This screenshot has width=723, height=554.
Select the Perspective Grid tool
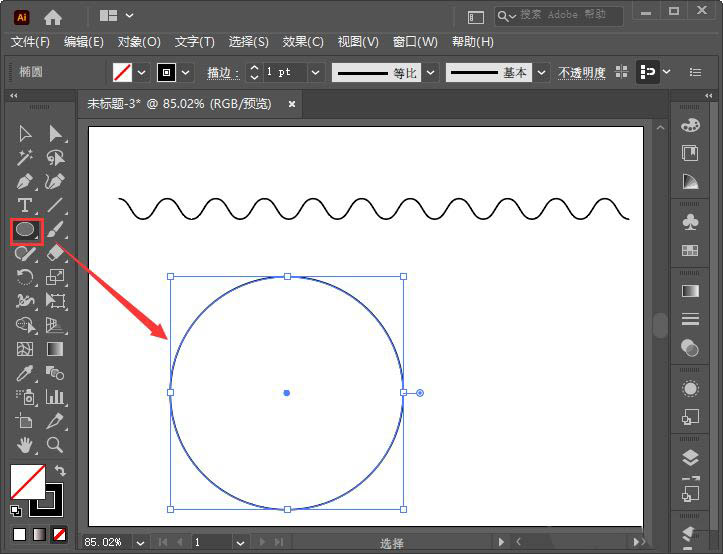tap(55, 325)
